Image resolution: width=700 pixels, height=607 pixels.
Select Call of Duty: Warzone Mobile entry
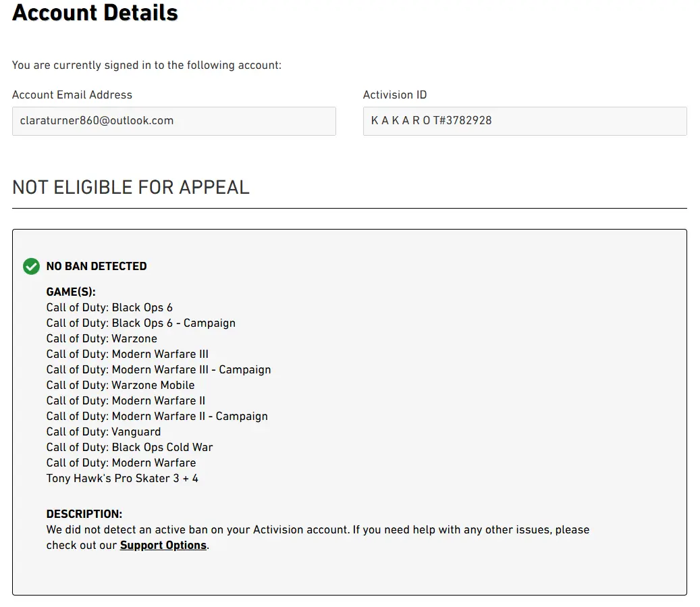pos(120,385)
